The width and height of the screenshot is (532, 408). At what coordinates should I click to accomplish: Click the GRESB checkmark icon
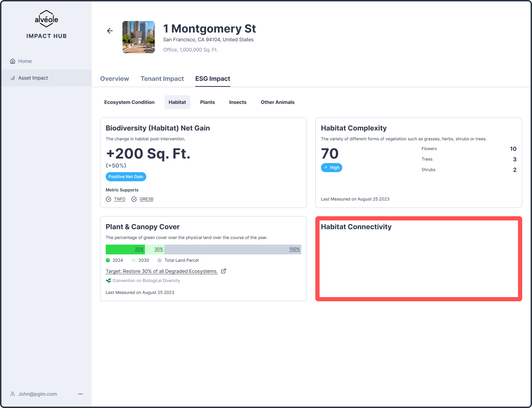(134, 199)
